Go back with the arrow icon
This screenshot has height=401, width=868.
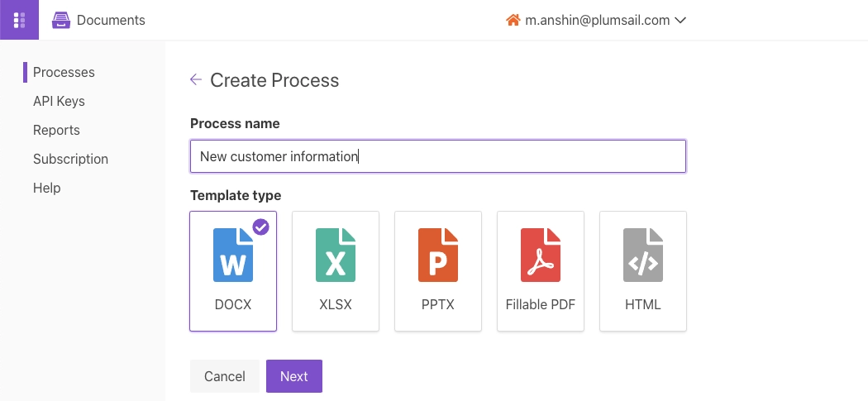pos(195,79)
